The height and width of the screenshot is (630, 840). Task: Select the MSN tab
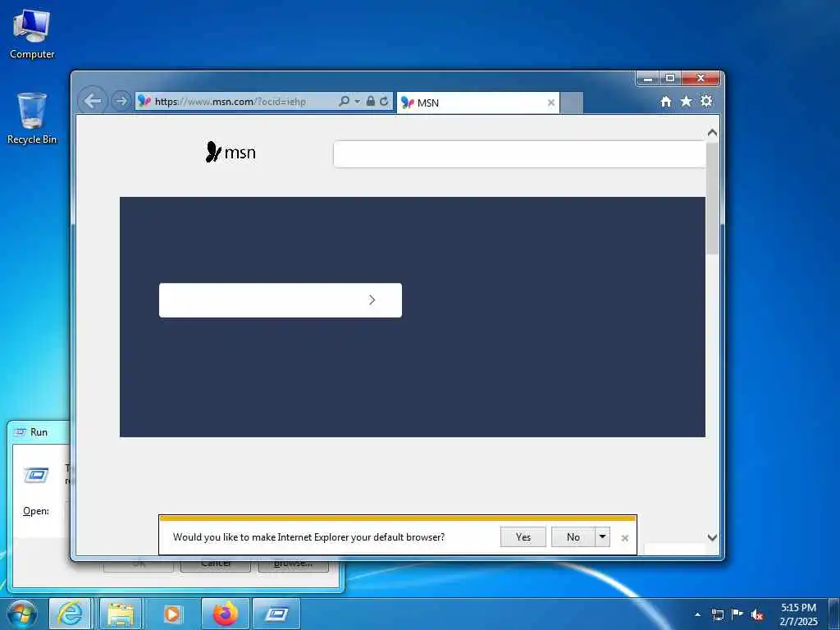tap(478, 103)
